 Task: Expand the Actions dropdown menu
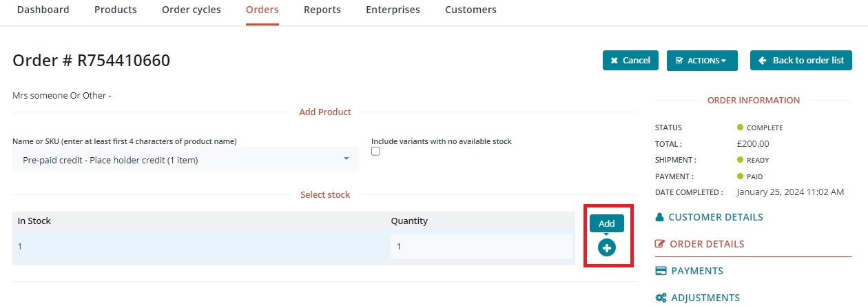(x=701, y=61)
